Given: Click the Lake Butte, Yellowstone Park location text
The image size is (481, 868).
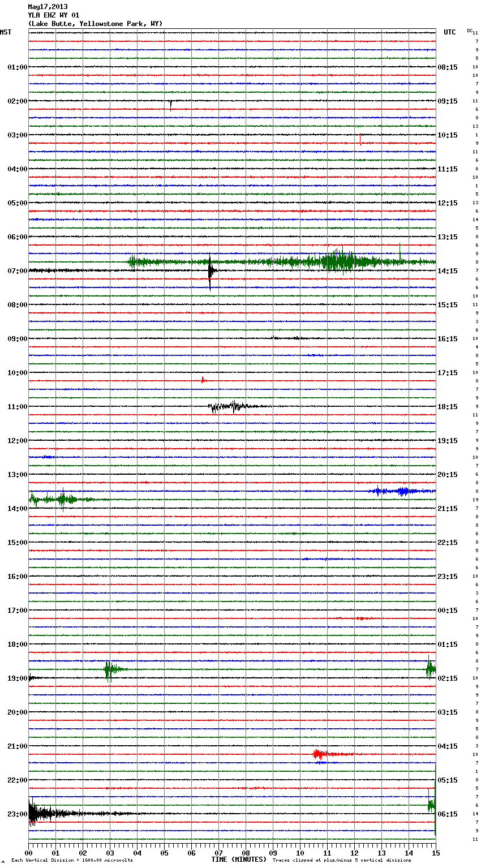Looking at the screenshot, I should tap(95, 24).
